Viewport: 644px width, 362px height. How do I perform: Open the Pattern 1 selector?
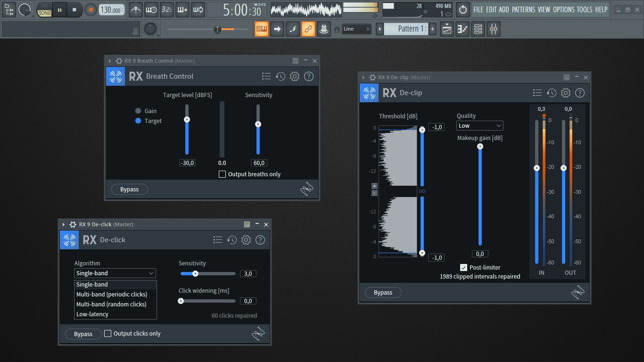point(406,29)
